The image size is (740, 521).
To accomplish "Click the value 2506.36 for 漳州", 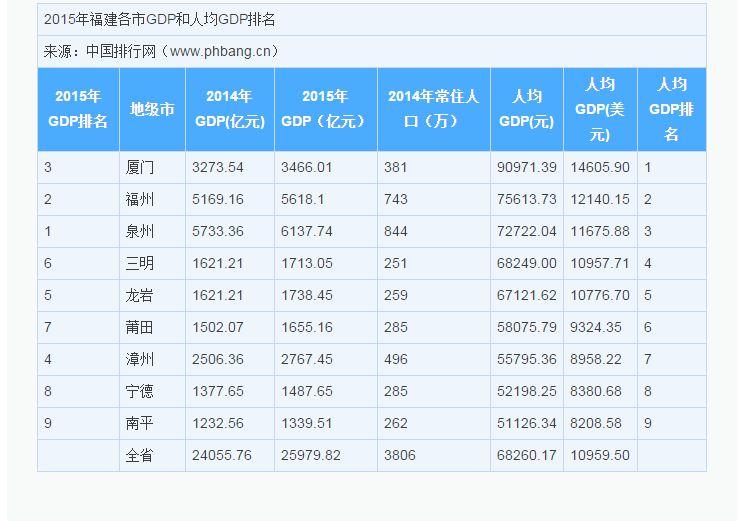I will pyautogui.click(x=218, y=359).
